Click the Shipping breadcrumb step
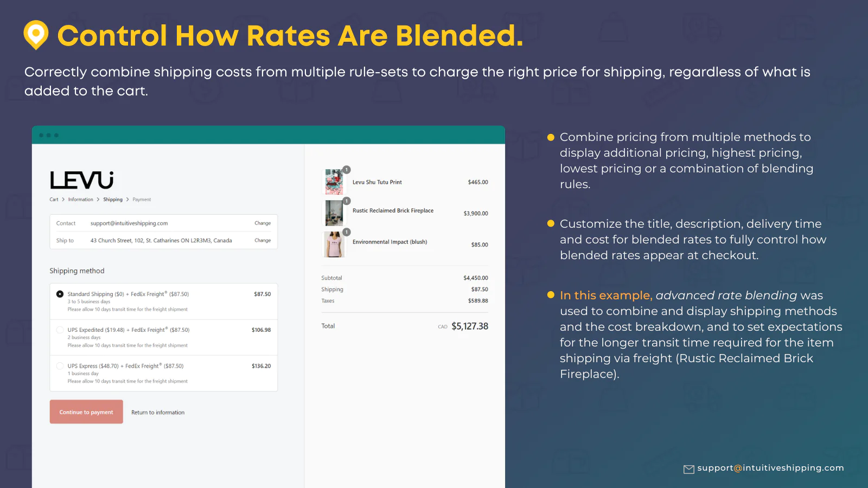This screenshot has height=488, width=868. point(113,200)
